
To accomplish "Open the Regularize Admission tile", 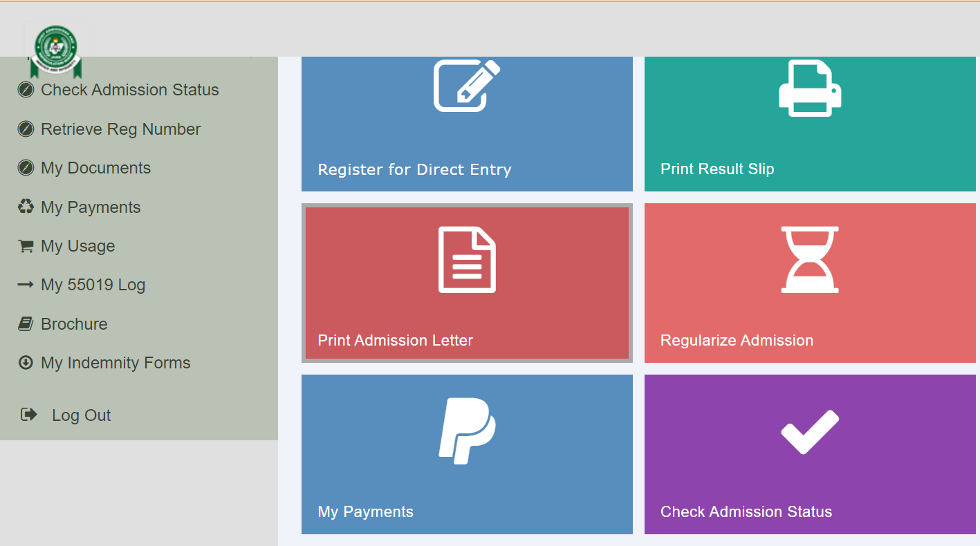I will 809,282.
